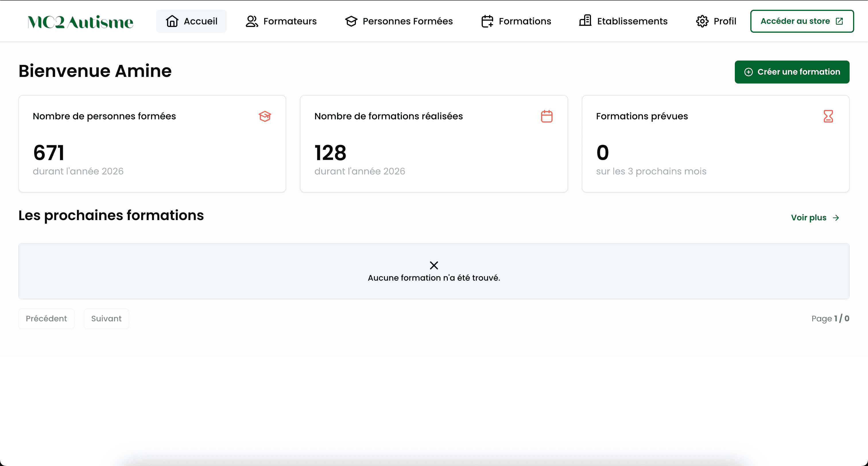Click red calendar icon in formations card
Screen dimensions: 868x466
[547, 116]
